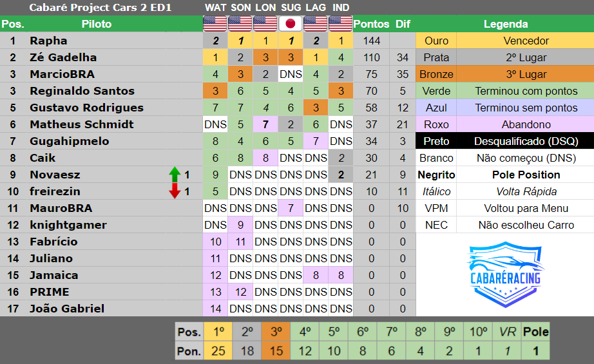Viewport: 594px width, 364px height.
Task: Select the Pontos column header
Action: click(371, 24)
